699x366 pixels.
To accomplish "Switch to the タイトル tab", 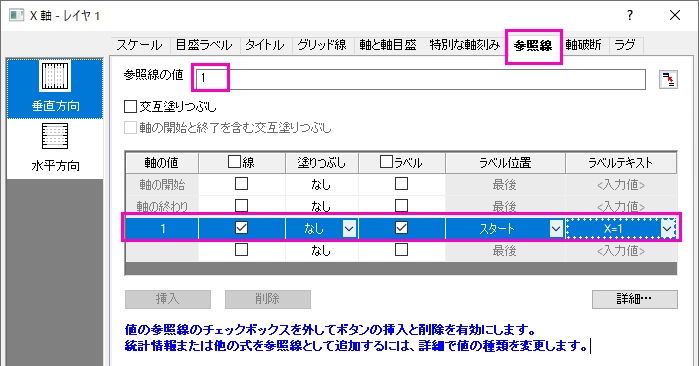I will point(265,45).
